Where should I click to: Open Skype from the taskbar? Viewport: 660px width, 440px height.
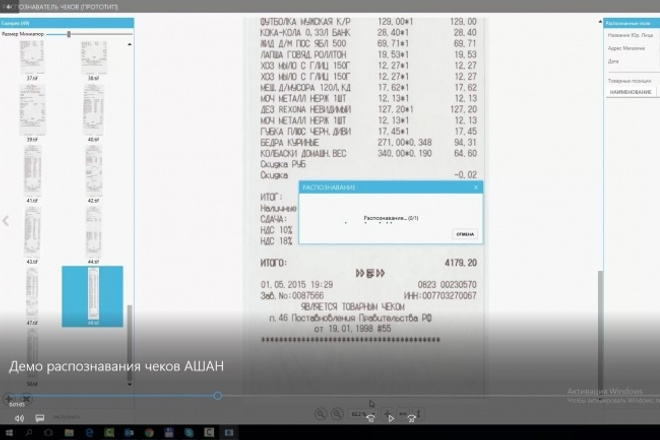click(x=189, y=432)
